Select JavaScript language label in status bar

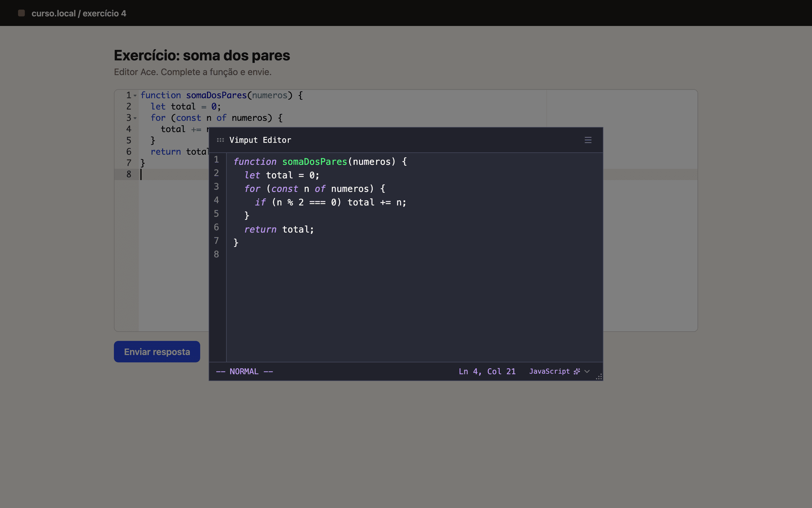point(549,371)
